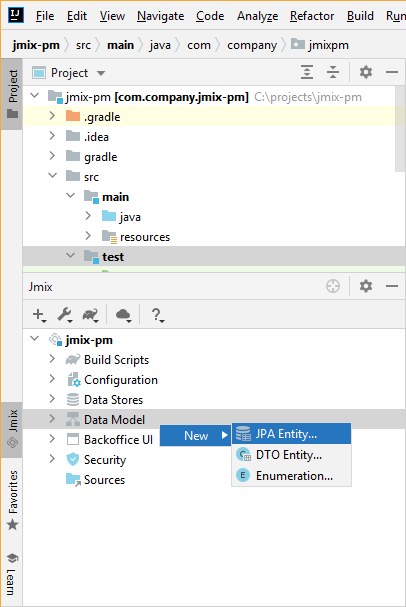Expand the .idea folder
This screenshot has height=607, width=406.
coord(52,135)
